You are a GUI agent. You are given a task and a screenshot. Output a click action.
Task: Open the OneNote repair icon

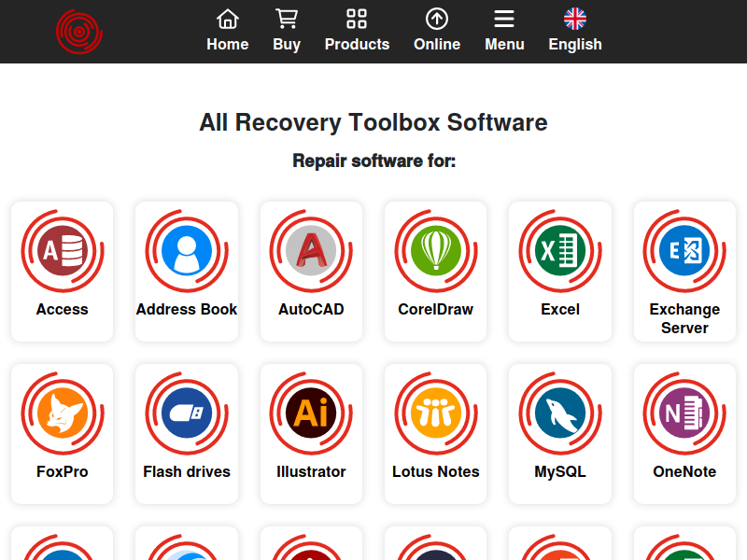click(684, 413)
